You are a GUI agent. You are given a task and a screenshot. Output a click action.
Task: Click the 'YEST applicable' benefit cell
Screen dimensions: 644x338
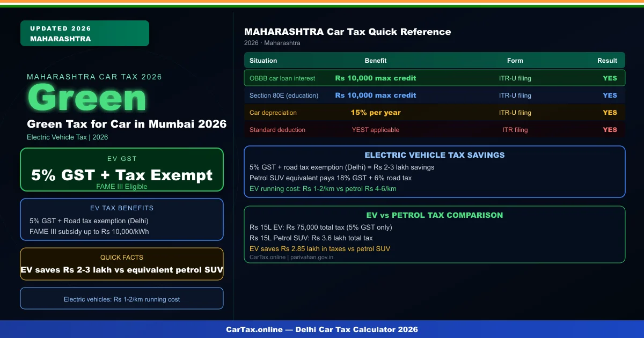pyautogui.click(x=376, y=130)
